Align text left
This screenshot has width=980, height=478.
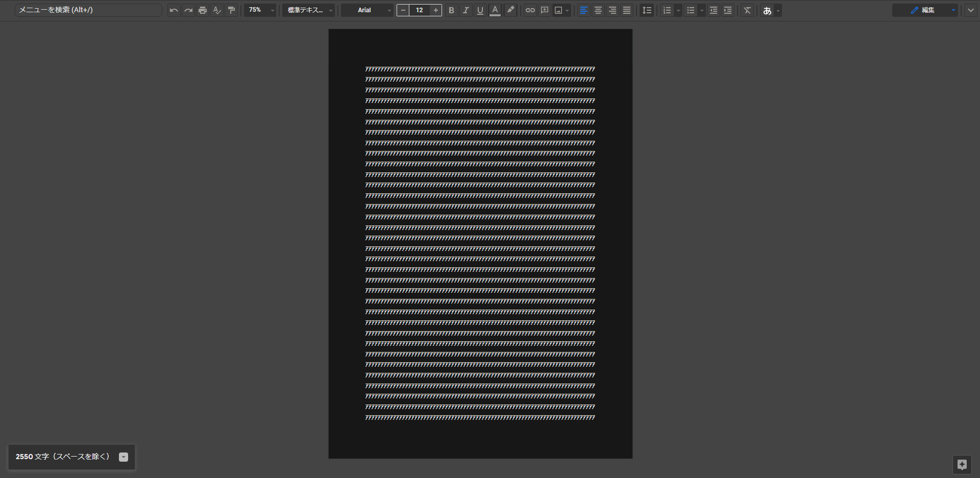(584, 10)
